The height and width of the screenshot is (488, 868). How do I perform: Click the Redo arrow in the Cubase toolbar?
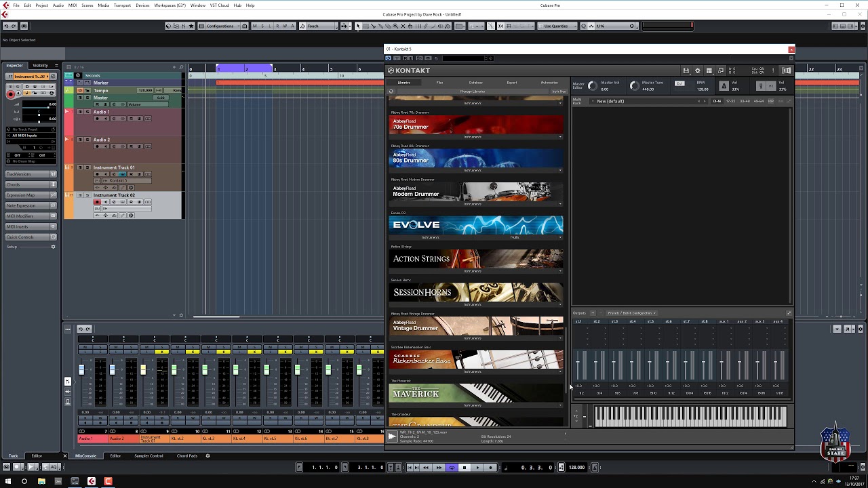14,26
